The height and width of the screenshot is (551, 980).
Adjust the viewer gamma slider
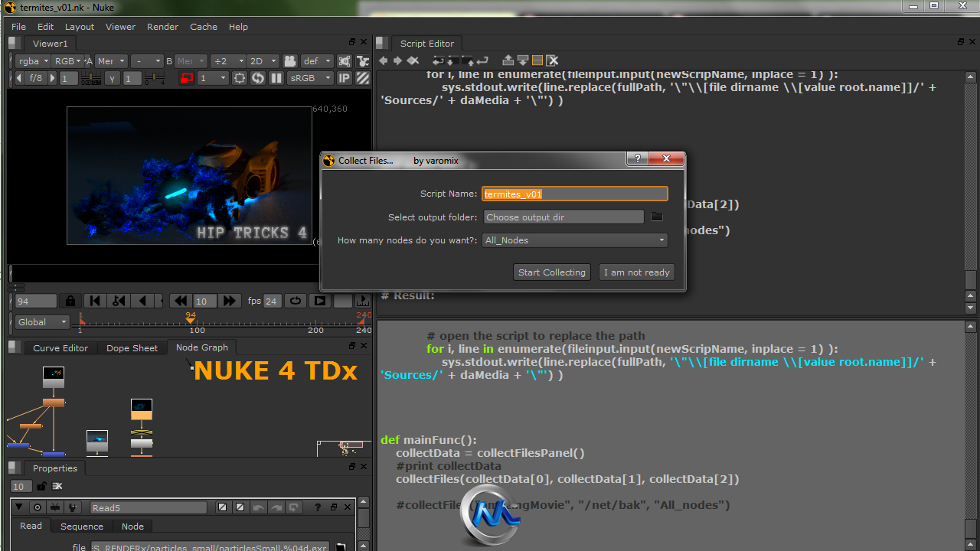tap(155, 78)
